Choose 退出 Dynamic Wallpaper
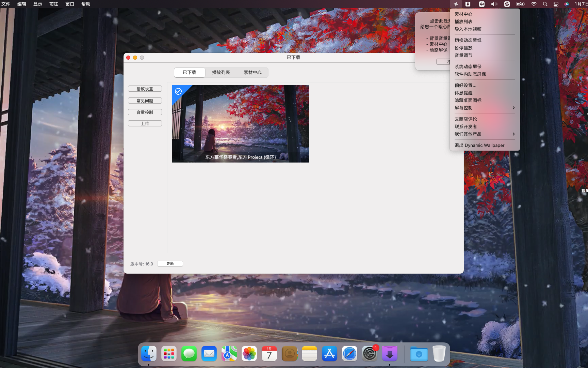The image size is (588, 368). point(485,145)
